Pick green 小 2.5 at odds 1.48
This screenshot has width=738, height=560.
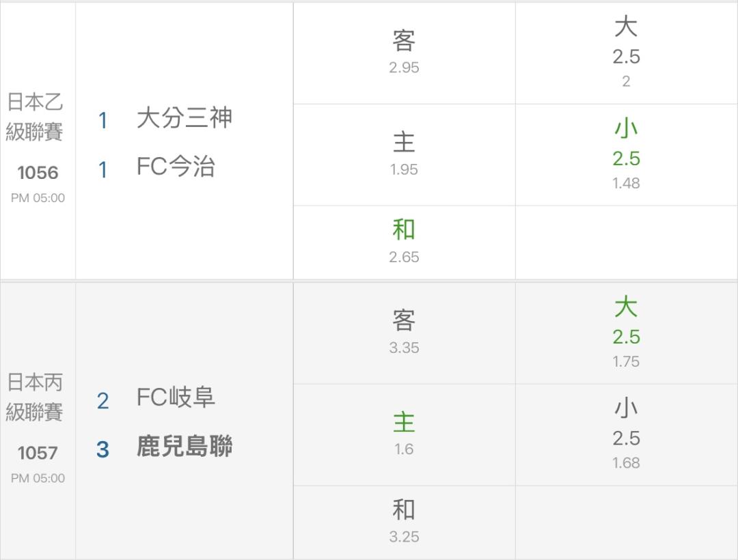[x=626, y=155]
